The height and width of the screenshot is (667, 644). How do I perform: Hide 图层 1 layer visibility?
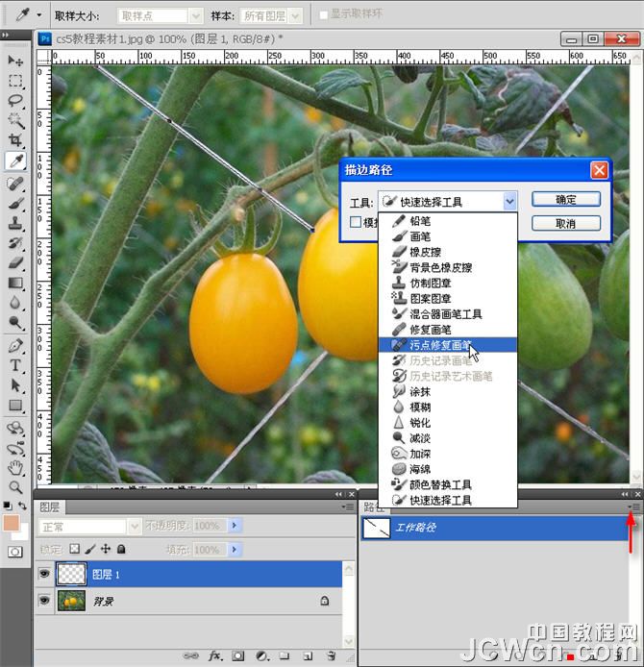pyautogui.click(x=44, y=574)
